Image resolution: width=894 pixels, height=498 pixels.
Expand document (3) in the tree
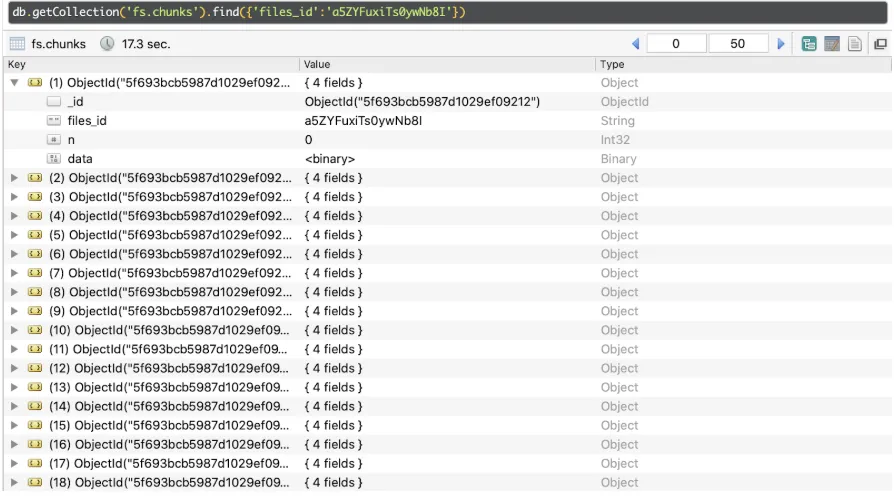click(15, 197)
